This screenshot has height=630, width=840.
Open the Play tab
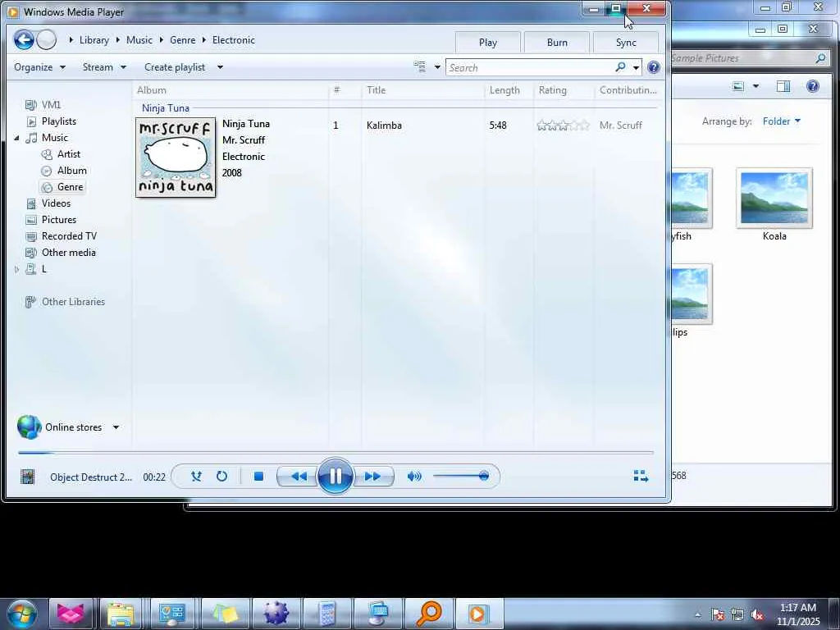tap(487, 43)
